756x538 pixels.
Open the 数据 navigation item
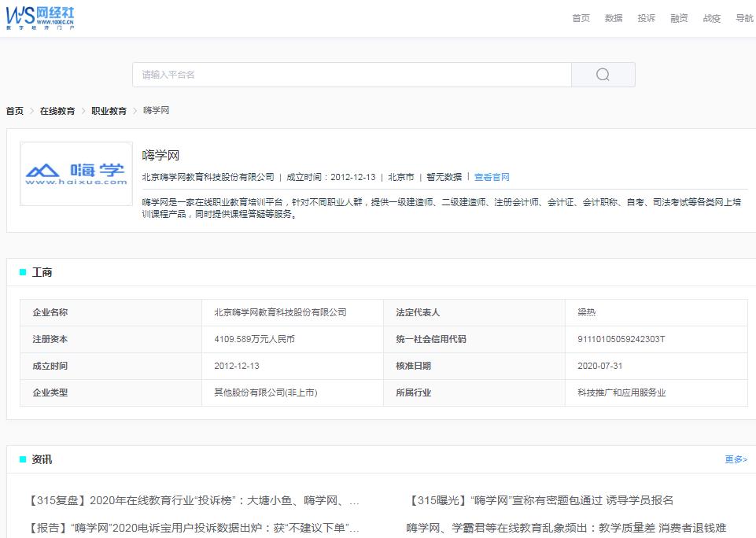(x=613, y=18)
